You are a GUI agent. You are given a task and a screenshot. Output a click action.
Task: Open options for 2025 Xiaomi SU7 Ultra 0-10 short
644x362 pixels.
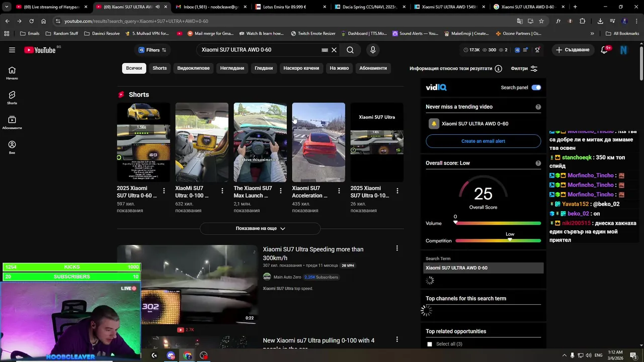(x=397, y=191)
